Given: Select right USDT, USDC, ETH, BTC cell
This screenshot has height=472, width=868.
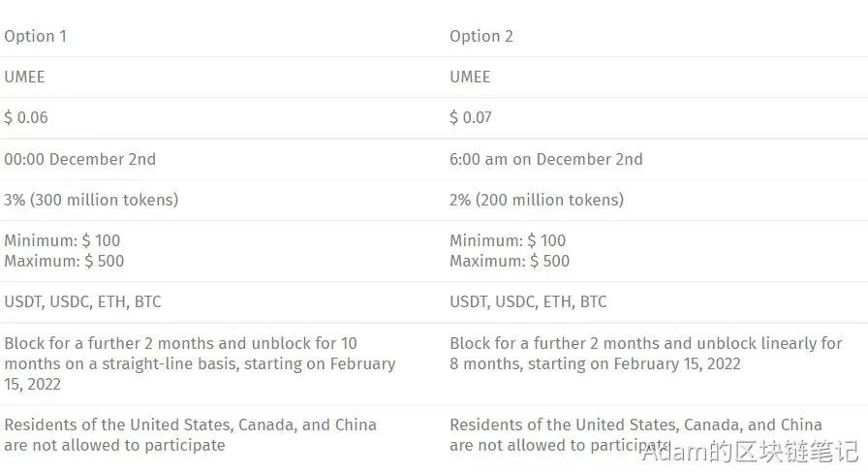Looking at the screenshot, I should click(x=528, y=302).
